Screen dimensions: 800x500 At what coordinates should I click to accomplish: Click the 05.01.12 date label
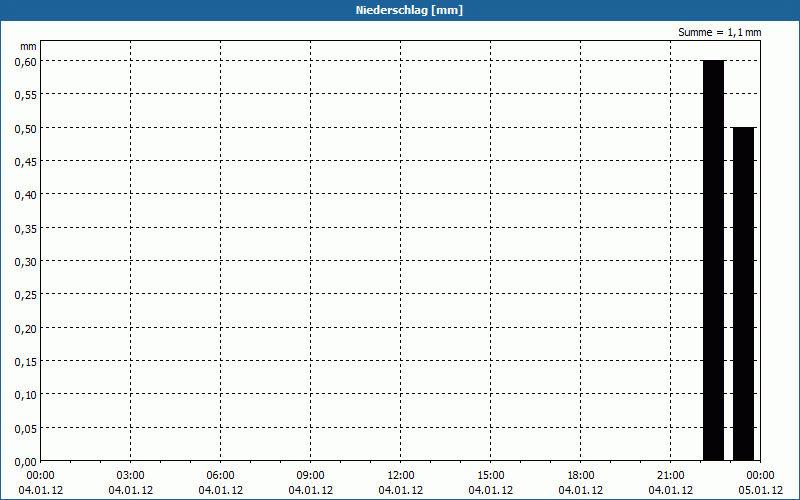click(x=761, y=490)
